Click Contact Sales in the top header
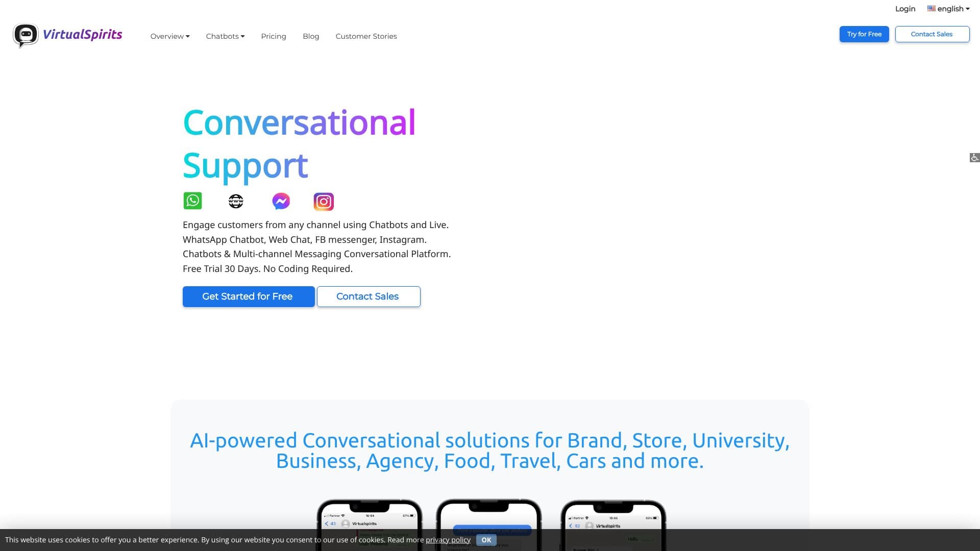Screen dimensions: 980x551 tap(932, 34)
